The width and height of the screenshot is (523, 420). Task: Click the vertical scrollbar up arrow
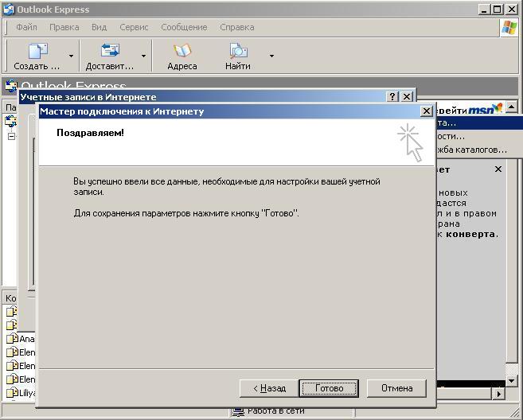511,107
